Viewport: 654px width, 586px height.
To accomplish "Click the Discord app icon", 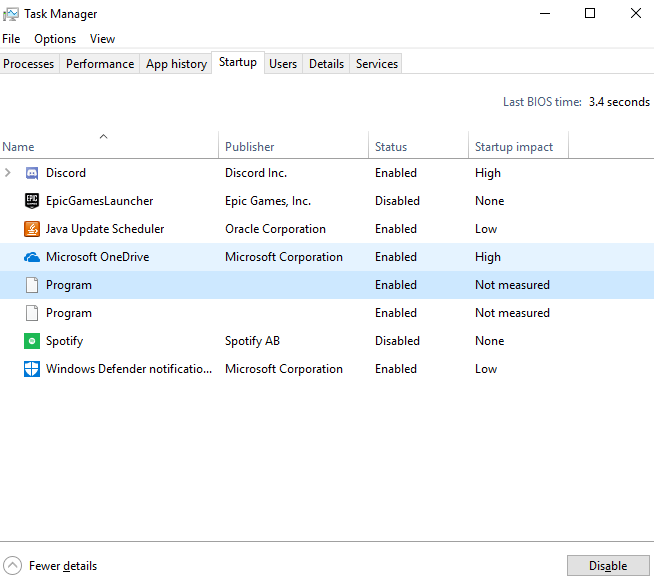I will (32, 173).
